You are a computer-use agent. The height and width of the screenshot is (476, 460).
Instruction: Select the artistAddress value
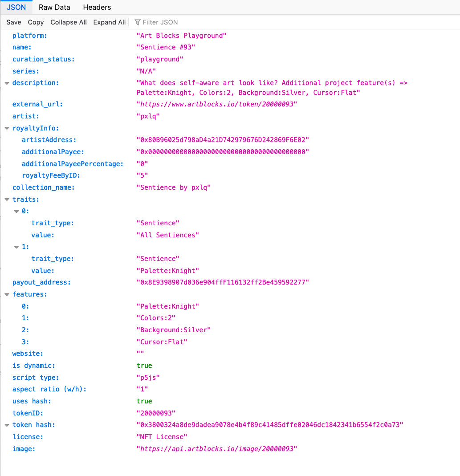223,140
